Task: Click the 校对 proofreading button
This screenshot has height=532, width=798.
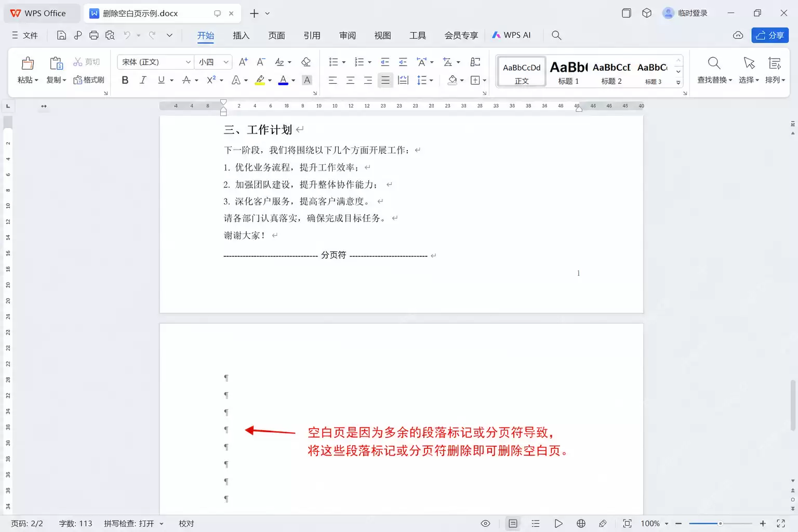Action: click(x=186, y=524)
